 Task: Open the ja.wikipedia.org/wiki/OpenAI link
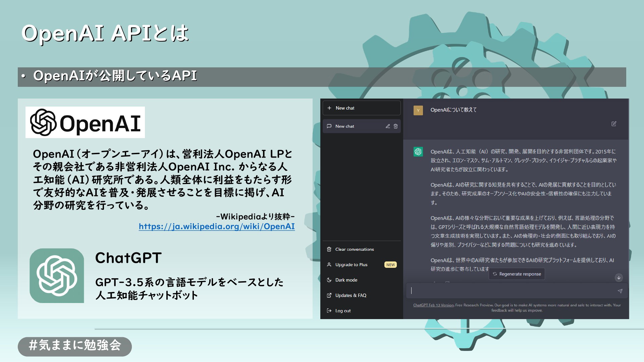tap(217, 227)
